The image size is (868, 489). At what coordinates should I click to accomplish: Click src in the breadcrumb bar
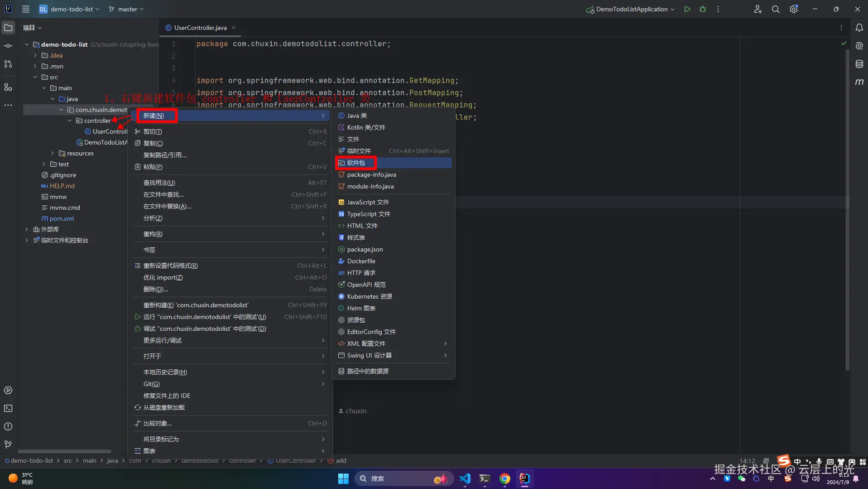pyautogui.click(x=68, y=460)
